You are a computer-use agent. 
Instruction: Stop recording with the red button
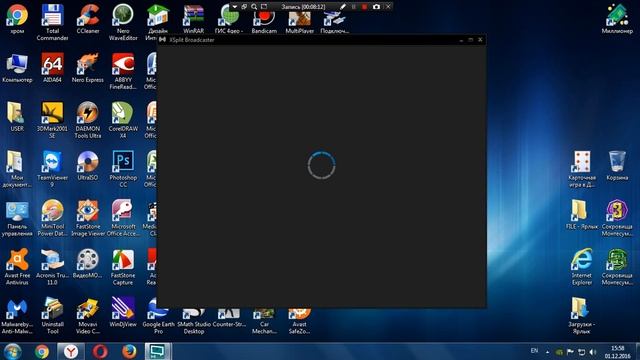coord(364,7)
